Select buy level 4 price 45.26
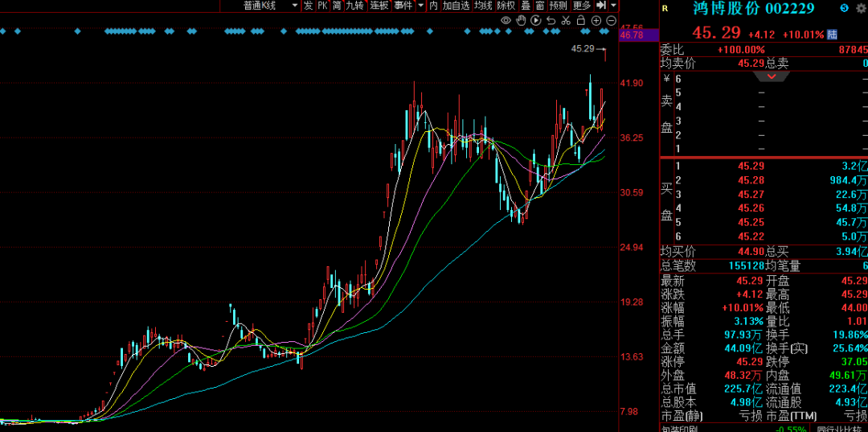 click(751, 208)
